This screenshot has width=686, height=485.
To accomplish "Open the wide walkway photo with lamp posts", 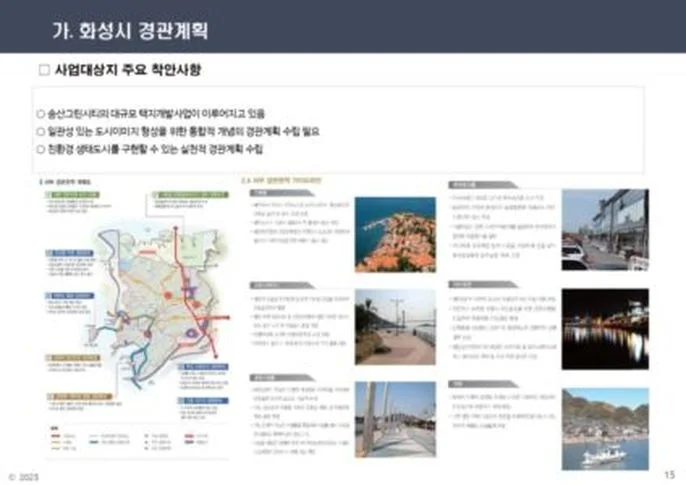I will [395, 419].
